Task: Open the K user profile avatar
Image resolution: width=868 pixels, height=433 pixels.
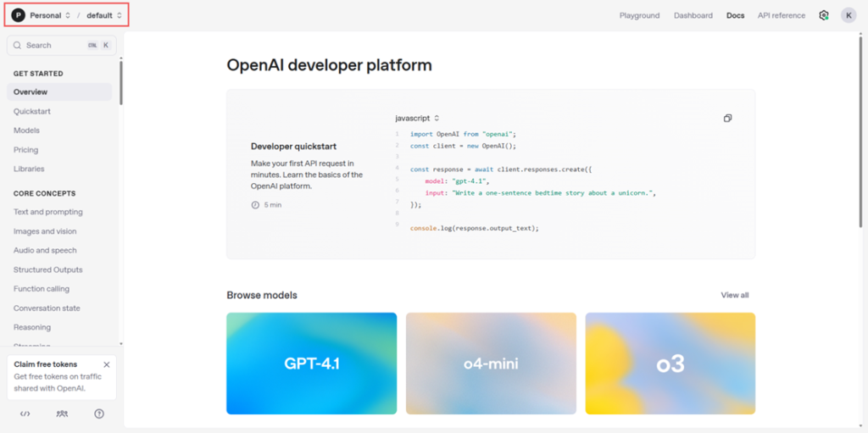Action: pos(849,15)
